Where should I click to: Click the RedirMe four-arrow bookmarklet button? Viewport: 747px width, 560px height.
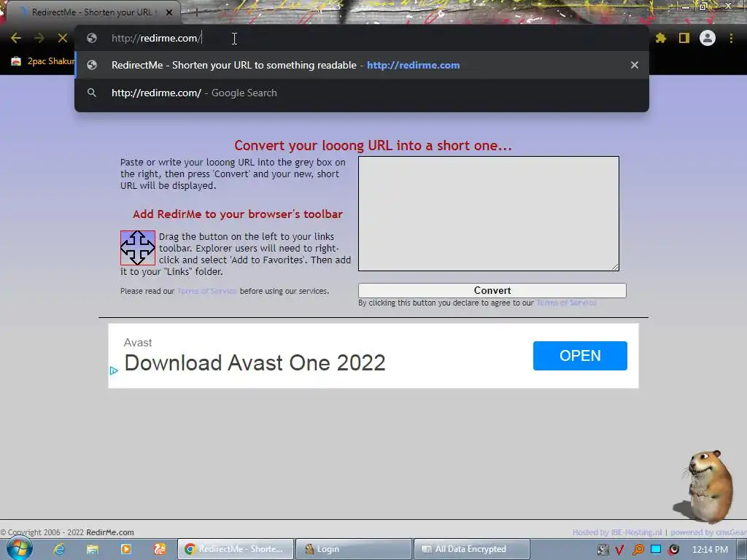pyautogui.click(x=138, y=248)
